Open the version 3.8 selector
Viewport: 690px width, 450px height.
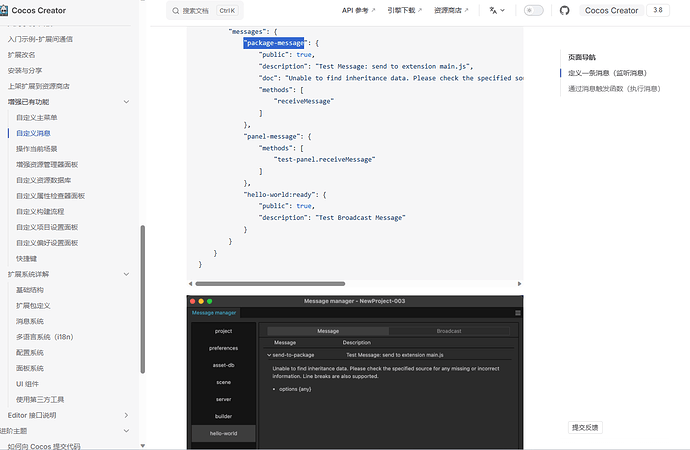pos(658,10)
